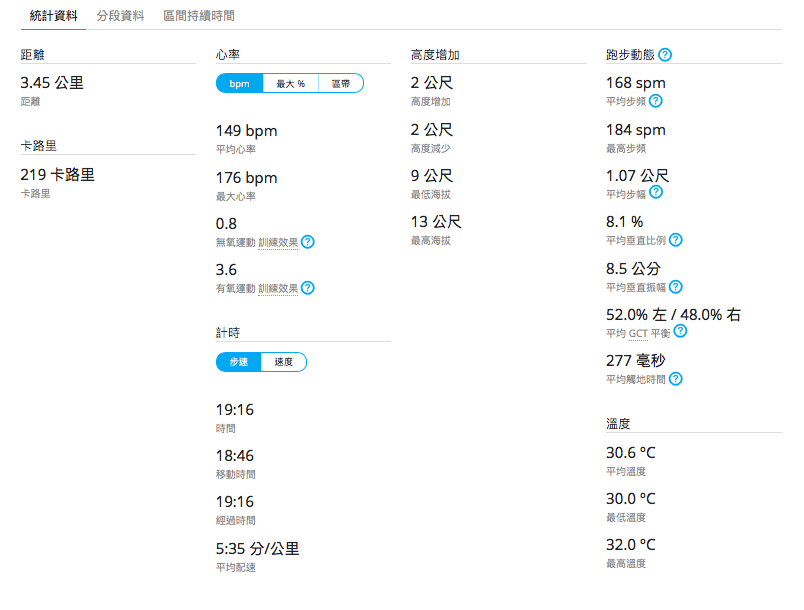Screen dimensions: 804x610
Task: Open the 區間持續時間 tab
Action: pos(199,16)
